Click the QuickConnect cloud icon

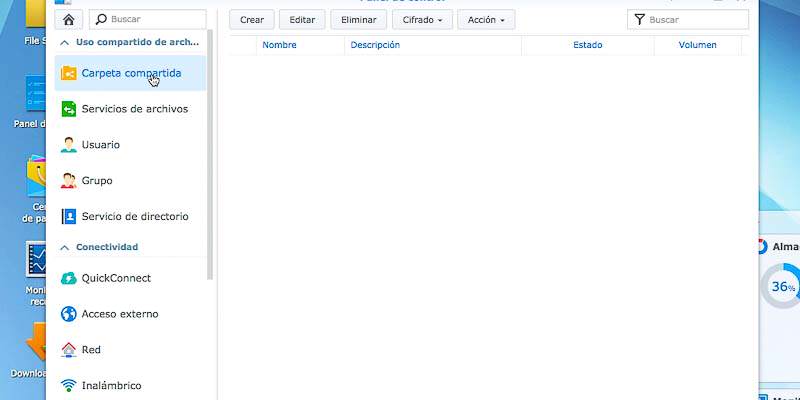click(x=68, y=278)
